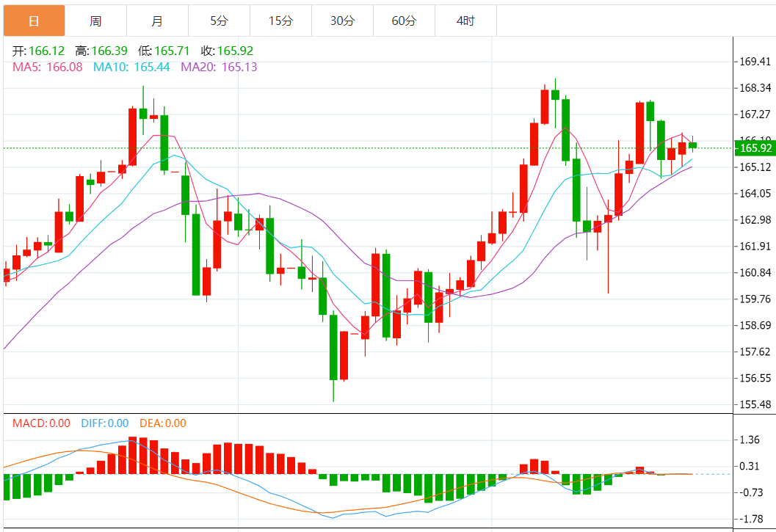Click the 1.36 MACD axis label
The height and width of the screenshot is (532, 776).
point(750,440)
